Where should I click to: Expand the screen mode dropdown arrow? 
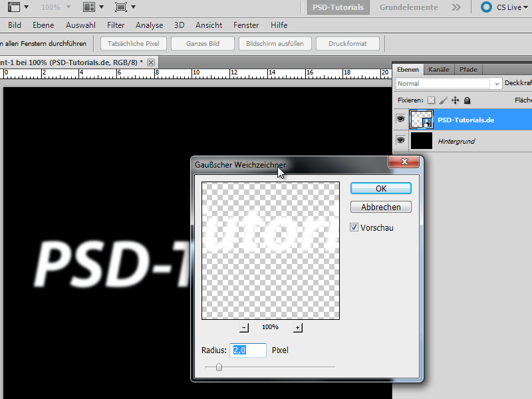133,7
